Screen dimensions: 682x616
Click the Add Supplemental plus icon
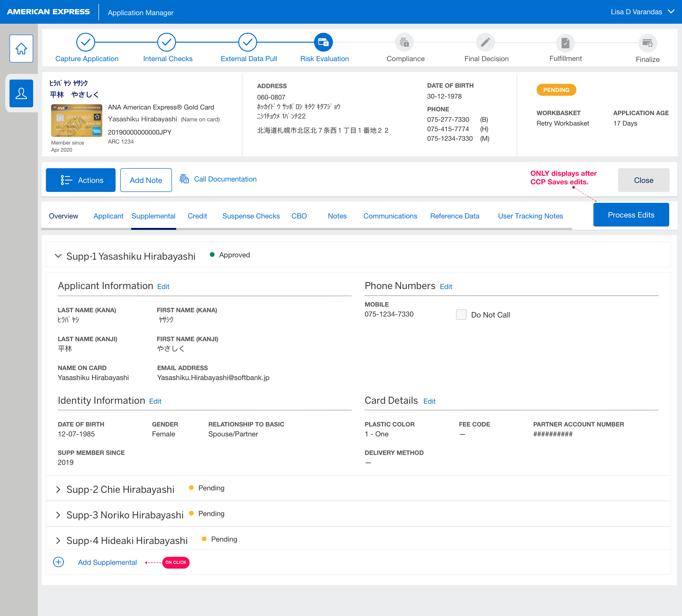[59, 562]
